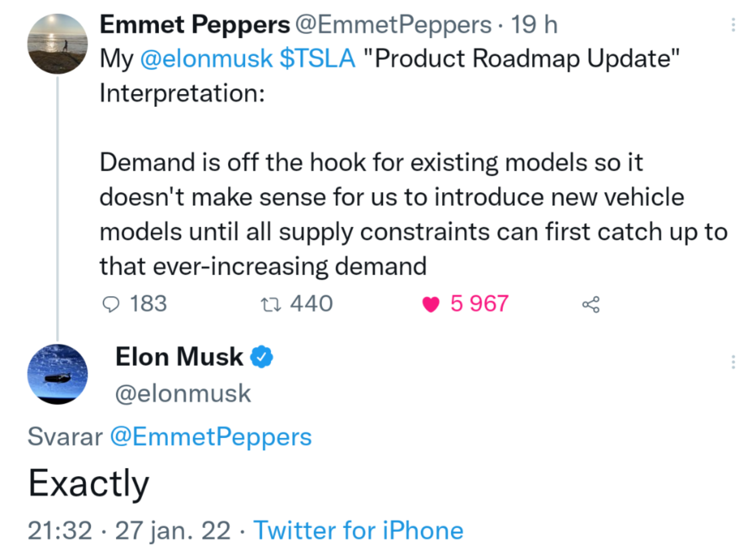
Task: Click the reply speech bubble icon
Action: click(x=111, y=304)
